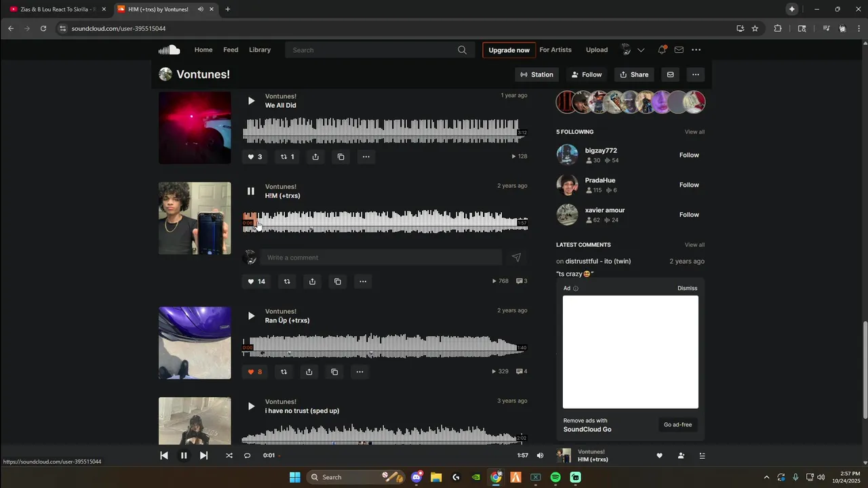The image size is (868, 488).
Task: Follow artist icon in player bar
Action: 681,455
